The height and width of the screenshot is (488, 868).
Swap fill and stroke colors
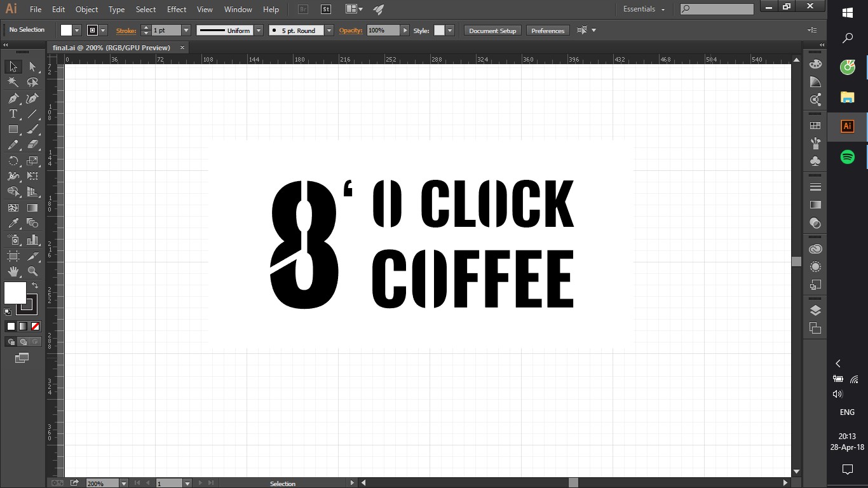[x=35, y=286]
